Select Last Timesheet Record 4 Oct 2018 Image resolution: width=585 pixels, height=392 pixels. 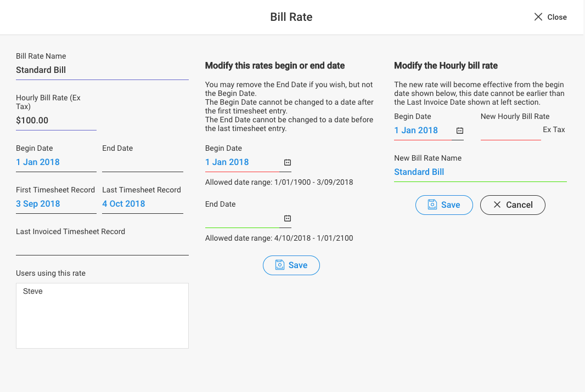(x=143, y=204)
